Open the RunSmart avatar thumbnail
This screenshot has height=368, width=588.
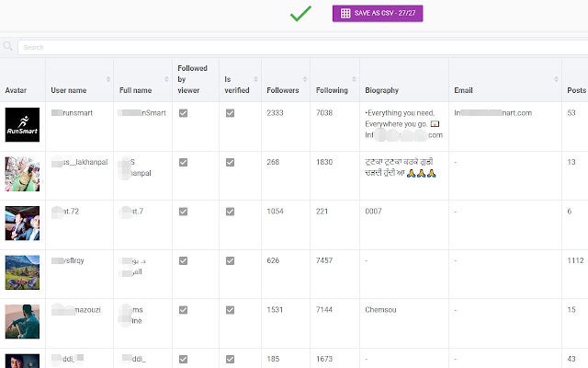tap(22, 125)
